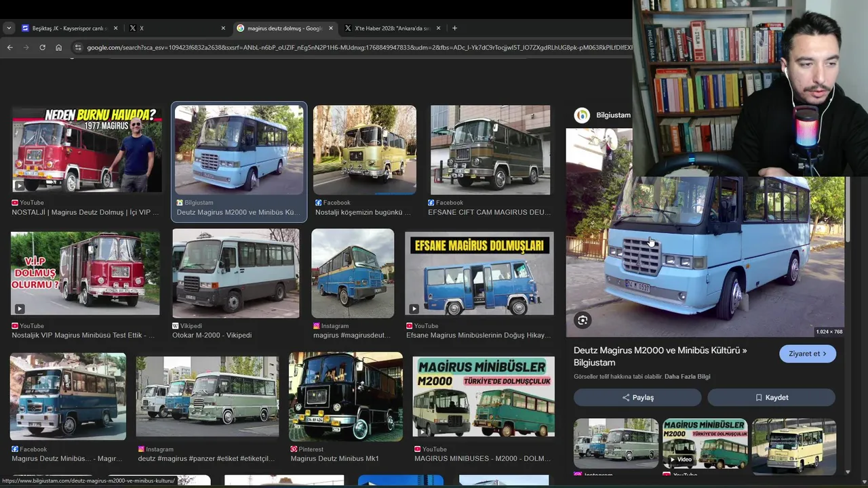Viewport: 868px width, 488px height.
Task: Click the Bilgiustam logo in preview panel
Action: (582, 115)
